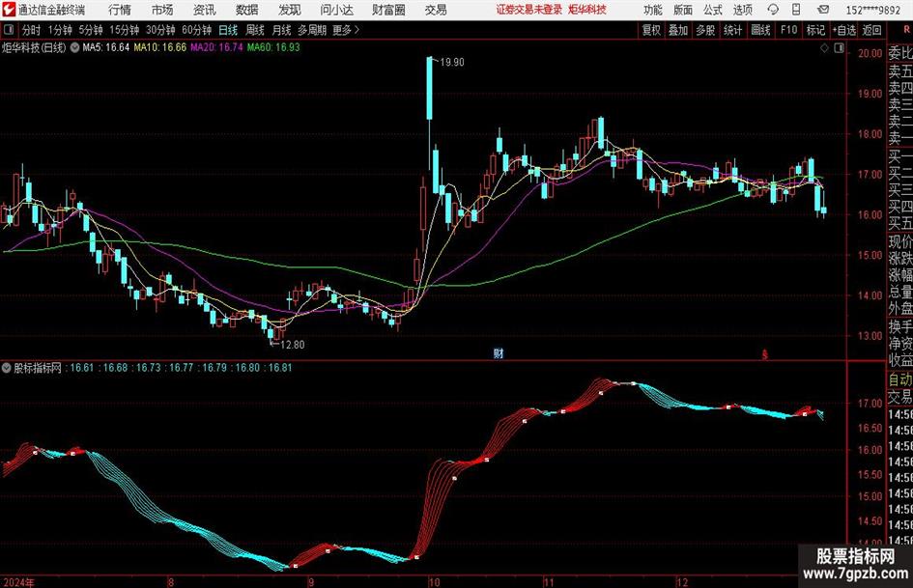913x588 pixels.
Task: Click the 委比 row in quote panel
Action: point(900,53)
